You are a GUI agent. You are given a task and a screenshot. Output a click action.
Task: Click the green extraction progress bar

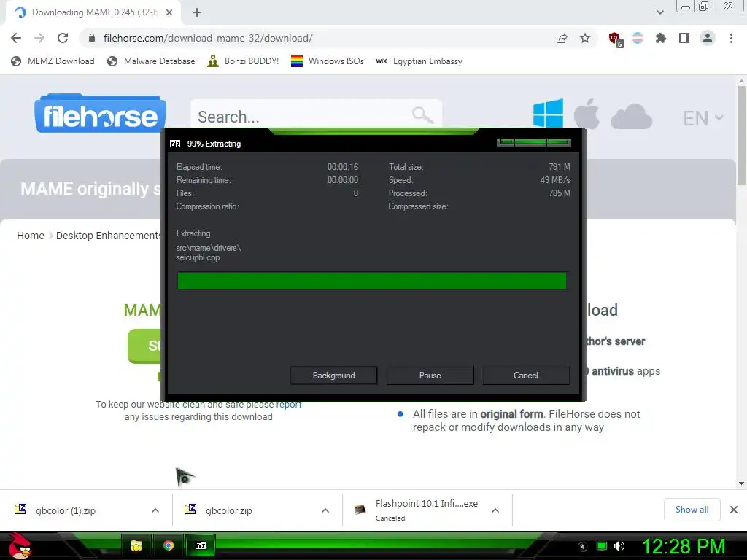[x=371, y=281]
